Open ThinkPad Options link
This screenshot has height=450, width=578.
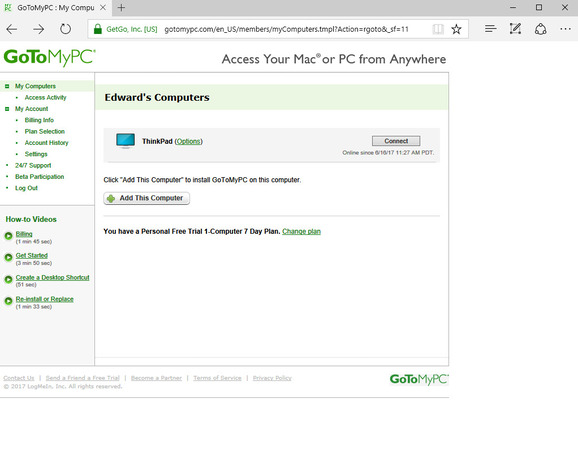(x=188, y=142)
